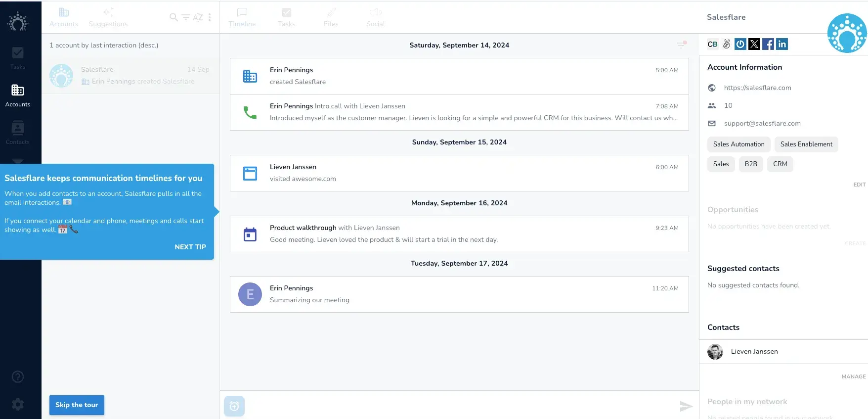Open the Lieven Janssen contact
This screenshot has width=868, height=419.
click(x=754, y=352)
